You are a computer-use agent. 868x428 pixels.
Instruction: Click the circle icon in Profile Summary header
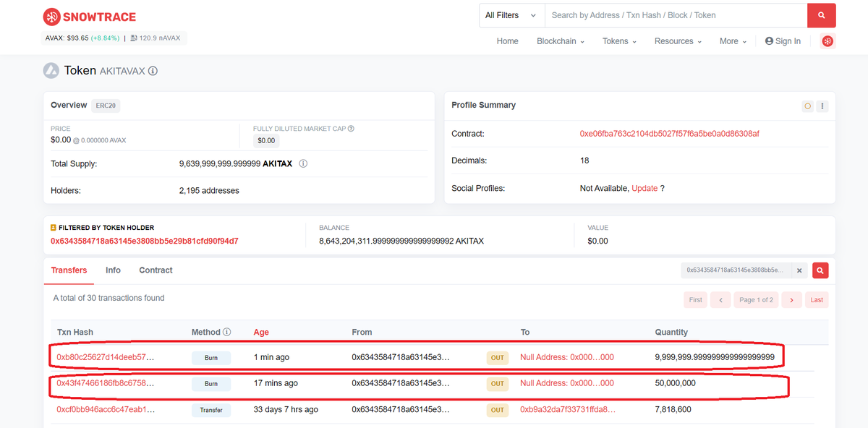click(x=807, y=106)
